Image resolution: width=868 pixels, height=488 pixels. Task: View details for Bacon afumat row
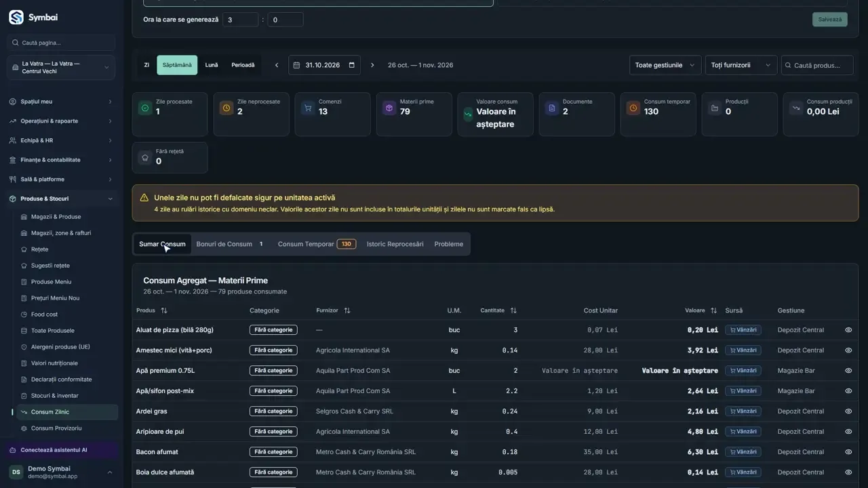(848, 452)
